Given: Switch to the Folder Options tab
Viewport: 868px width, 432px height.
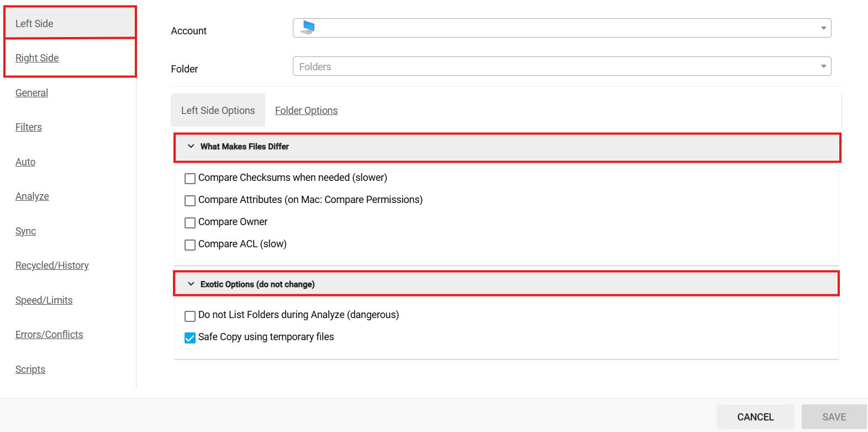Looking at the screenshot, I should pyautogui.click(x=306, y=111).
